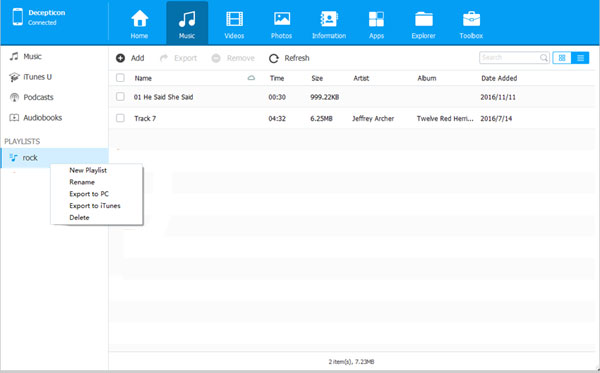The height and width of the screenshot is (373, 600).
Task: Choose New Playlist from context menu
Action: (x=88, y=170)
